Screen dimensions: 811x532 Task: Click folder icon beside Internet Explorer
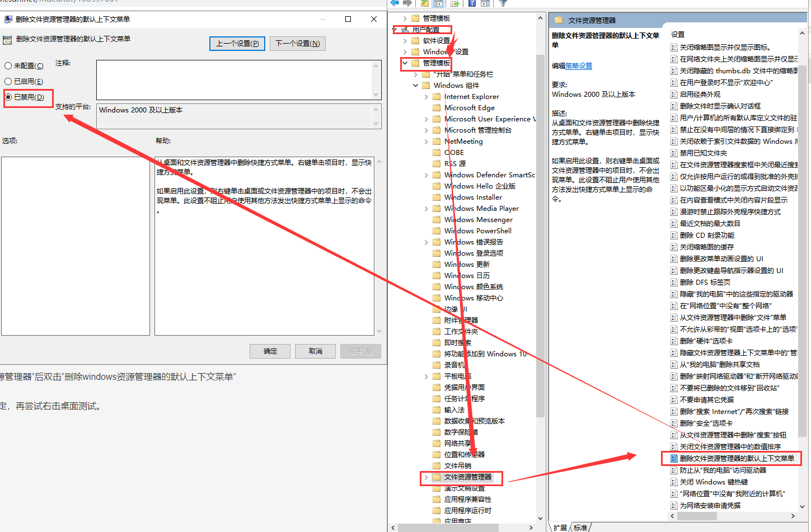437,97
